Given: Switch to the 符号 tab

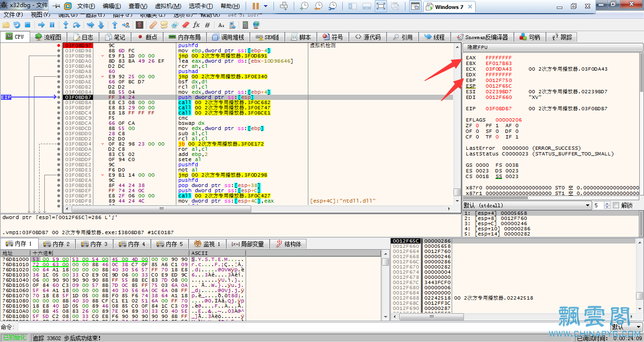Looking at the screenshot, I should click(x=333, y=37).
